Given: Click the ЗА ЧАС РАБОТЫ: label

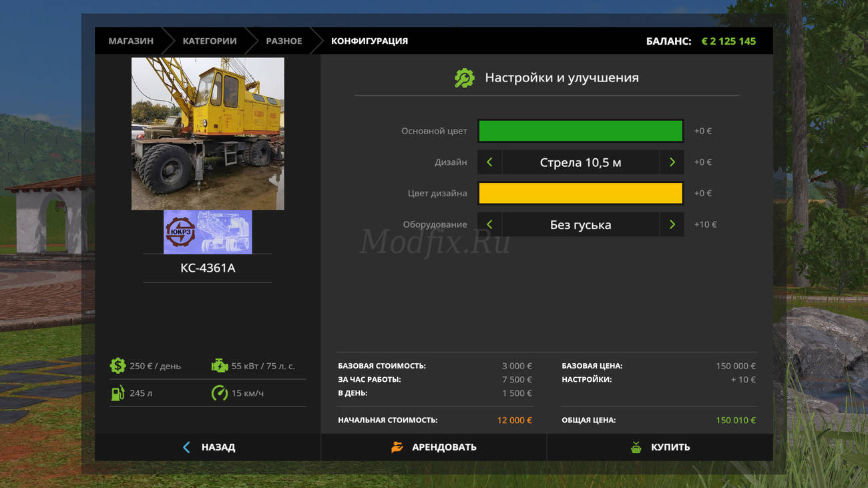Looking at the screenshot, I should 369,380.
